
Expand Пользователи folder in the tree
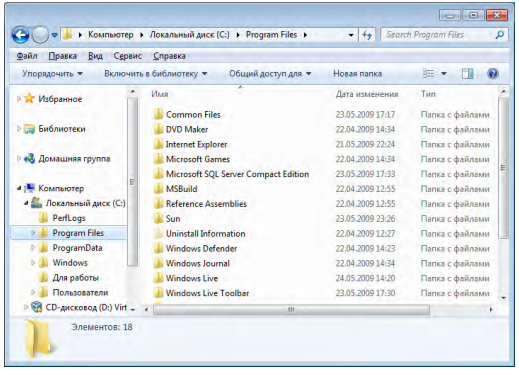pos(33,292)
